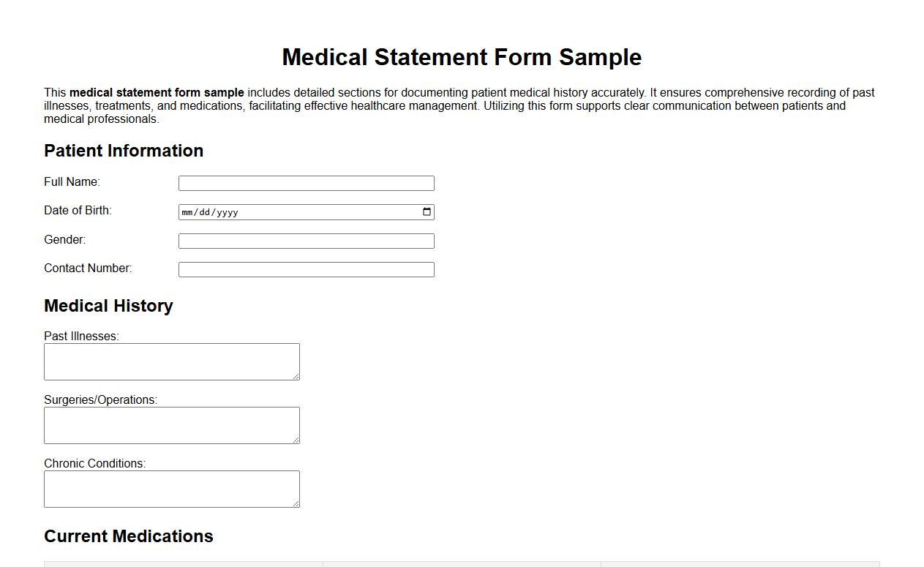Click the bolded text medical statement form sample
The image size is (924, 567).
(157, 92)
